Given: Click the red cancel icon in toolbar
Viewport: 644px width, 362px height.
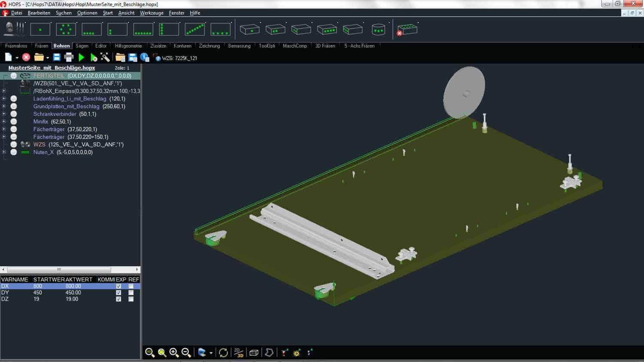Looking at the screenshot, I should click(x=26, y=57).
